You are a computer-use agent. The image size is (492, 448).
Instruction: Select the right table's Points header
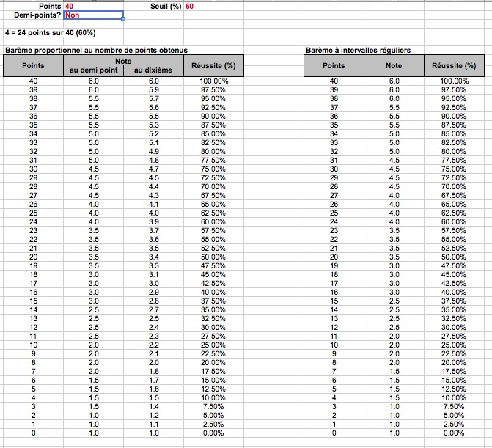point(334,66)
